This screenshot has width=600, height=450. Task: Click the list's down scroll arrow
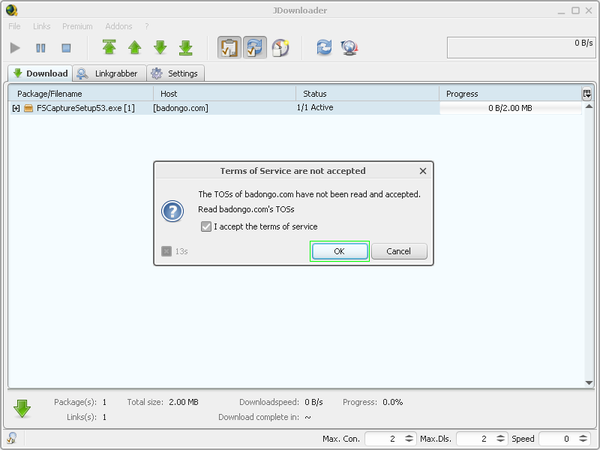coord(589,383)
